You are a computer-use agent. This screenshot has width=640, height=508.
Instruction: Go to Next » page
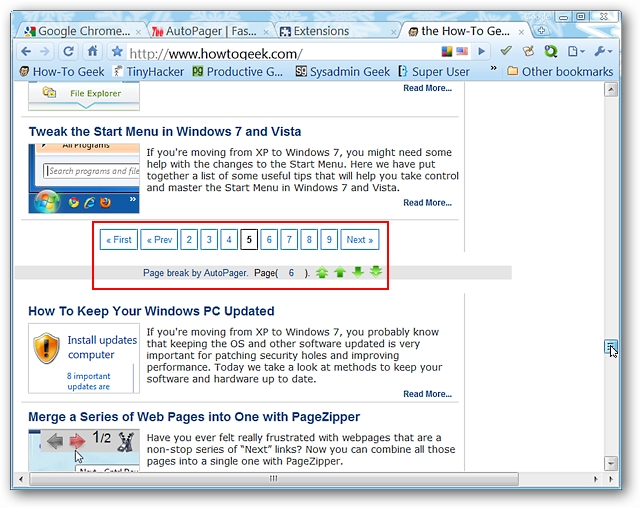click(360, 240)
